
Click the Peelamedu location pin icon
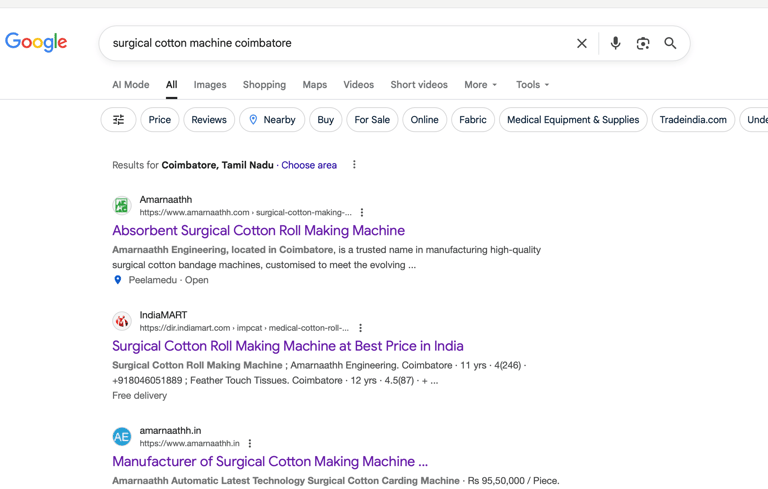(x=118, y=280)
